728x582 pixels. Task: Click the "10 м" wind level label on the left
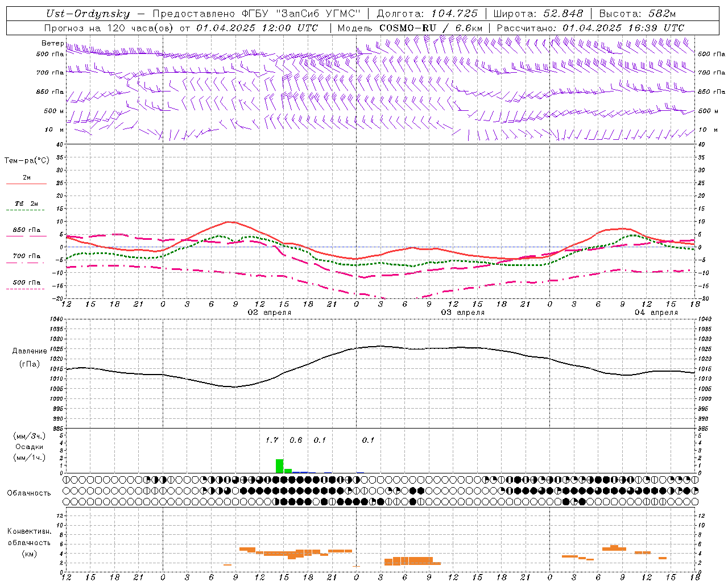point(55,130)
